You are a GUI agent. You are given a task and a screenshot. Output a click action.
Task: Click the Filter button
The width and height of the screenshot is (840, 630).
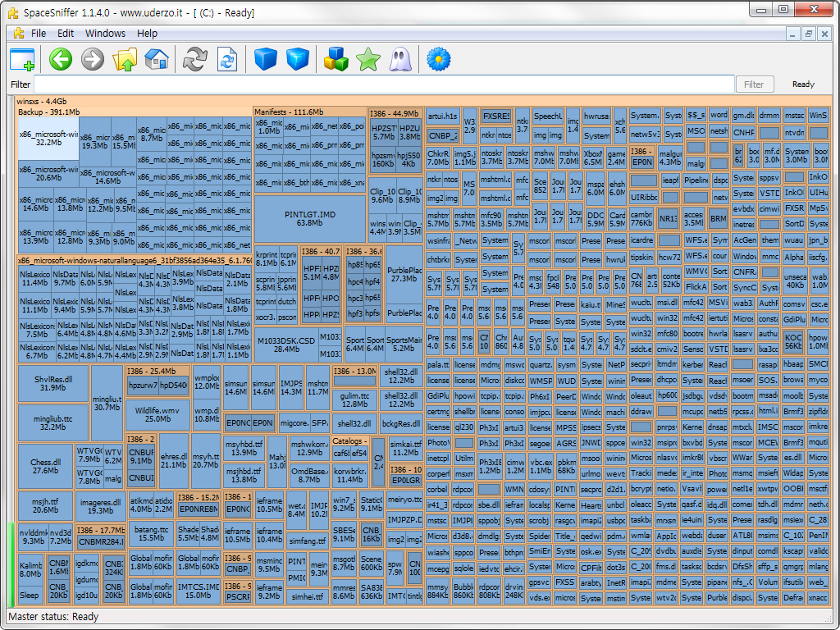(x=755, y=84)
